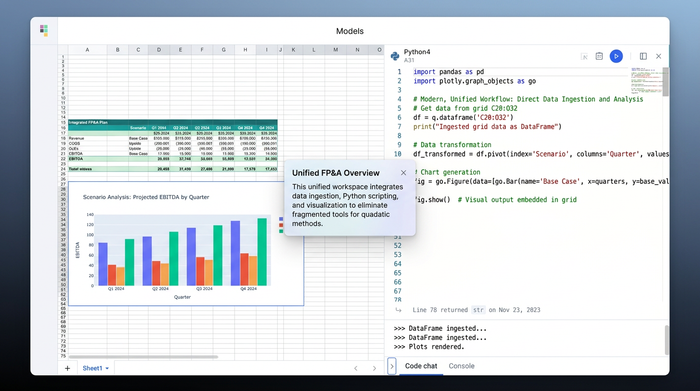The image size is (700, 391).
Task: Click the green legend swatch in chart
Action: click(281, 231)
